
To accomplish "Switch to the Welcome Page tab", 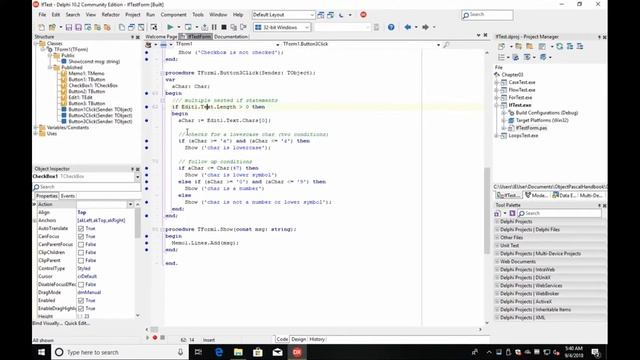I will (161, 37).
